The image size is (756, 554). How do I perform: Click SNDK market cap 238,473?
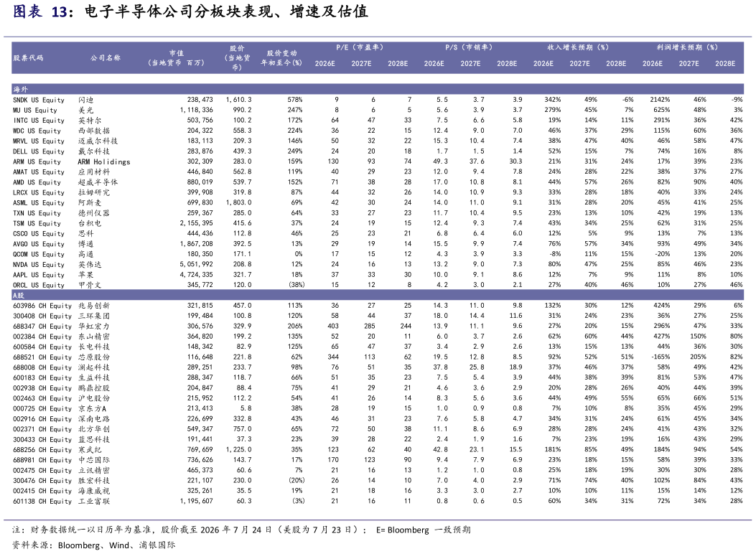tap(200, 100)
